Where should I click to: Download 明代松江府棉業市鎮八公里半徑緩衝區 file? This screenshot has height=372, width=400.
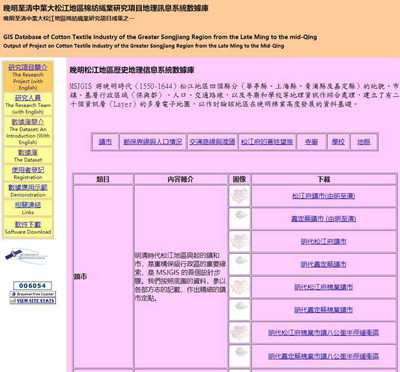coord(324,333)
